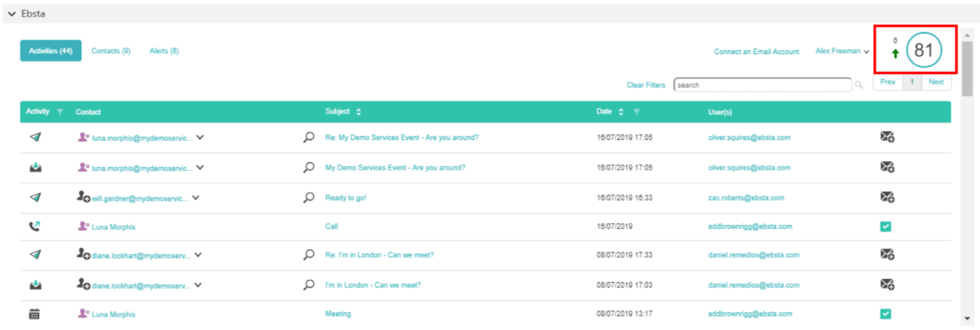Open the Alerts (8) tab
Screen dimensions: 980x330
click(x=164, y=51)
